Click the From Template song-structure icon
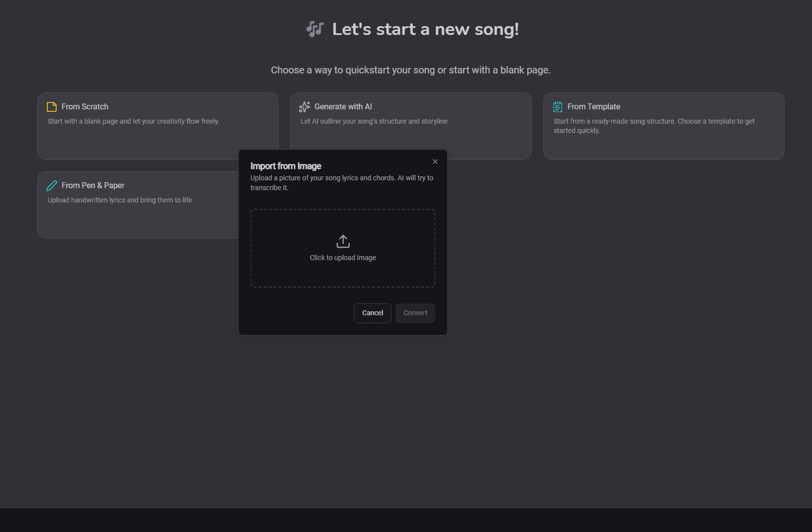Viewport: 812px width, 532px height. click(557, 106)
